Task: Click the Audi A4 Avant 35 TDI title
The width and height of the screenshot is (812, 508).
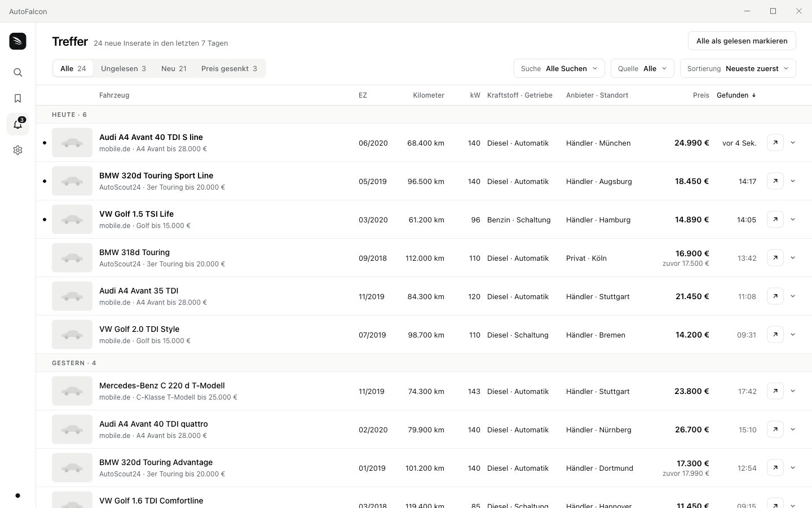Action: point(139,291)
